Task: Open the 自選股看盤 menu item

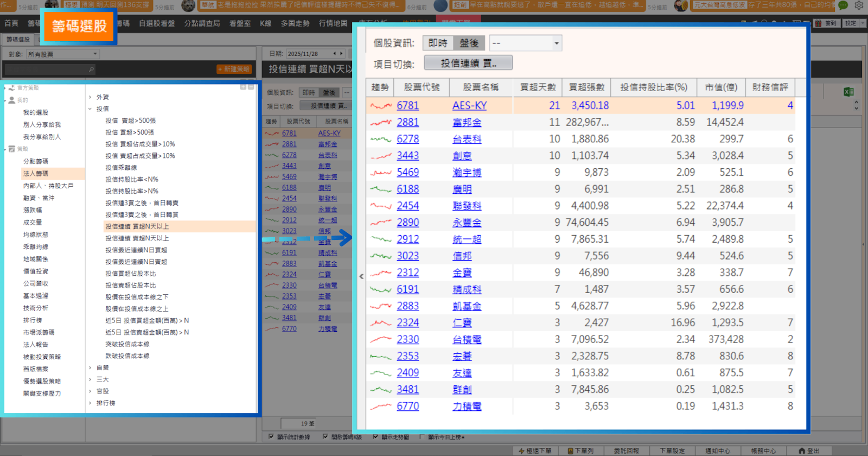Action: tap(157, 23)
